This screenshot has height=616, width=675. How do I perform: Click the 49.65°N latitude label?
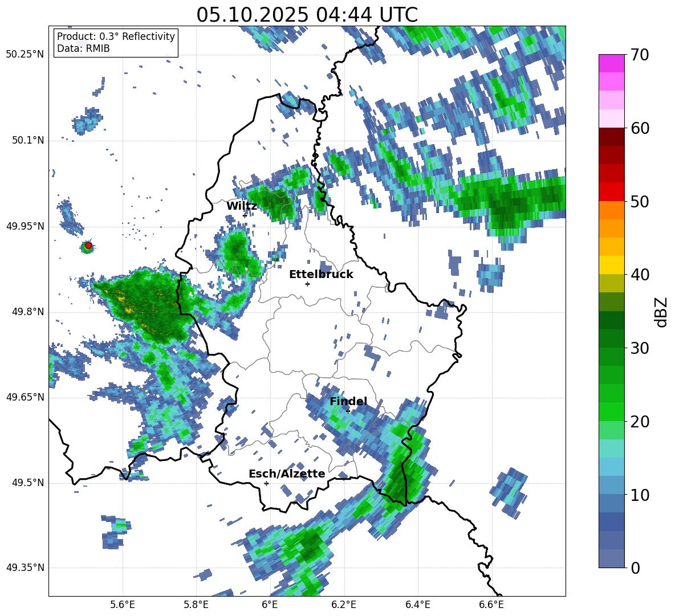[25, 397]
